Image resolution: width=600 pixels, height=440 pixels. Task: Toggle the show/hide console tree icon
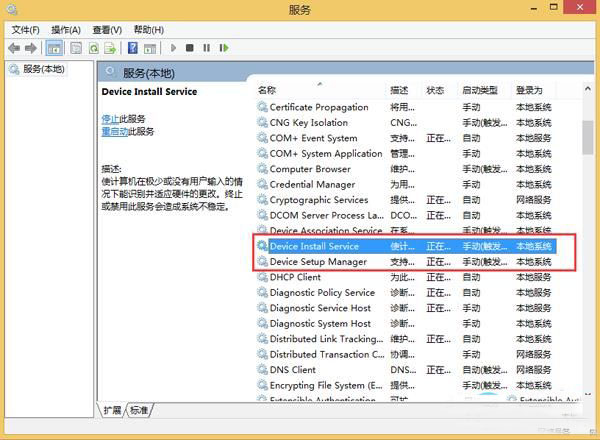tap(54, 48)
